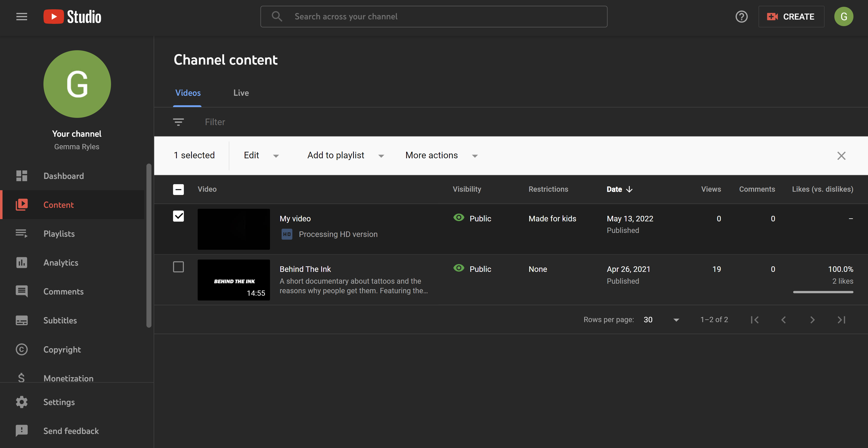This screenshot has height=448, width=868.
Task: Go to next page of results
Action: pyautogui.click(x=812, y=320)
